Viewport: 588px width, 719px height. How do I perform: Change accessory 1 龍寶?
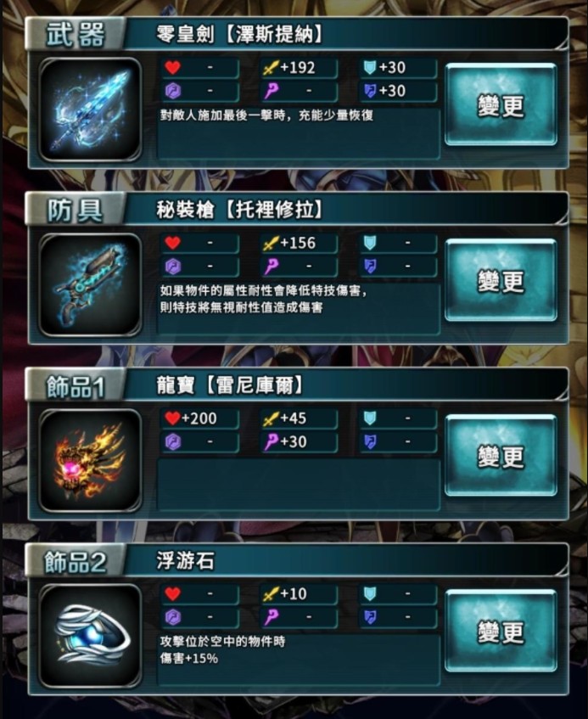pyautogui.click(x=501, y=455)
